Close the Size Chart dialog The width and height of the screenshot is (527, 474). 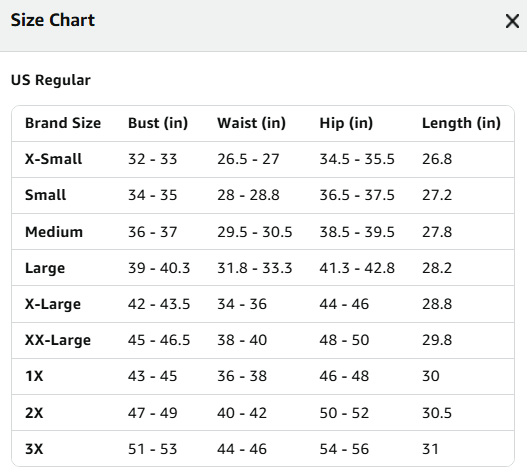click(x=512, y=22)
